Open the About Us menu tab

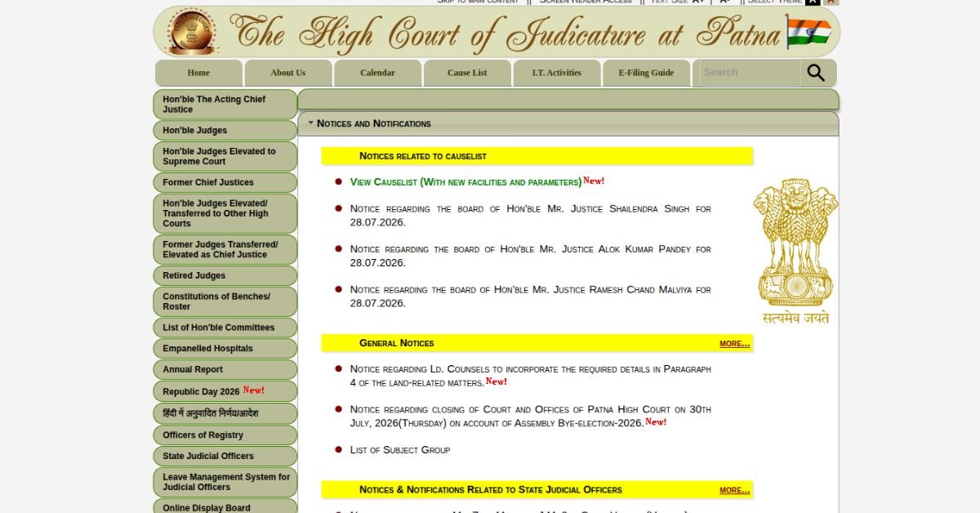click(x=288, y=73)
